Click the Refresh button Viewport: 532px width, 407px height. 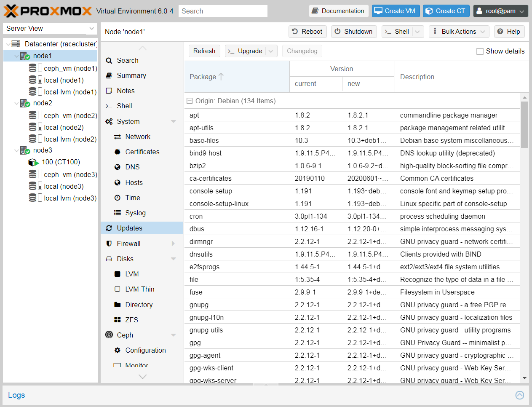[x=204, y=51]
